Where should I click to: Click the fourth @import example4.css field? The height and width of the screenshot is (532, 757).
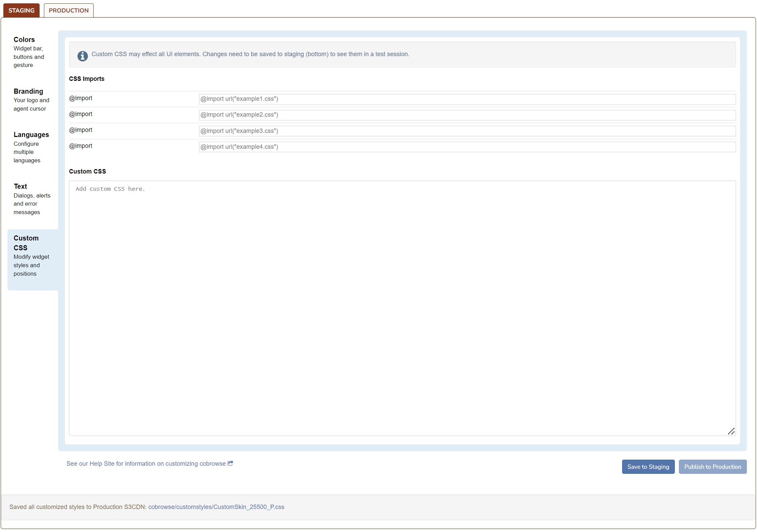[x=467, y=147]
